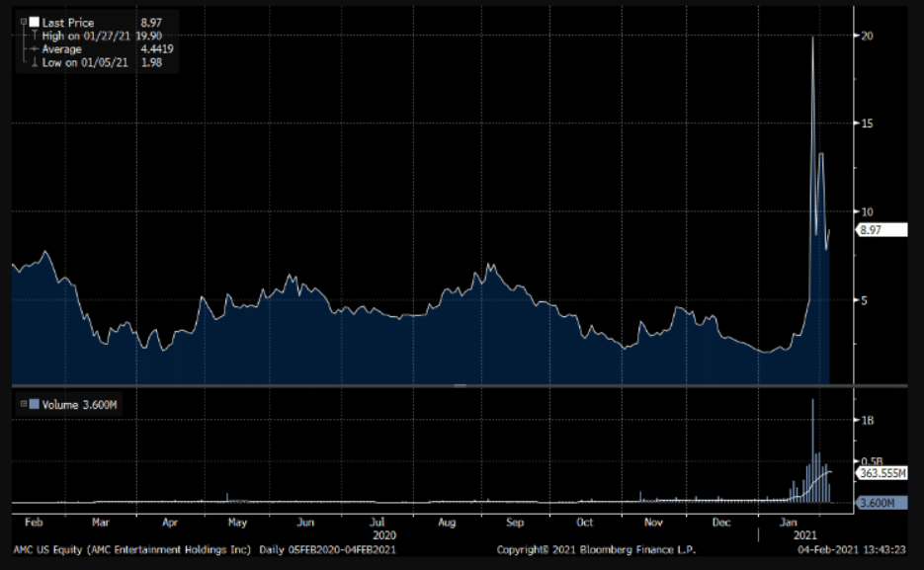
Task: Click the tallest volume bar in January
Action: [812, 450]
